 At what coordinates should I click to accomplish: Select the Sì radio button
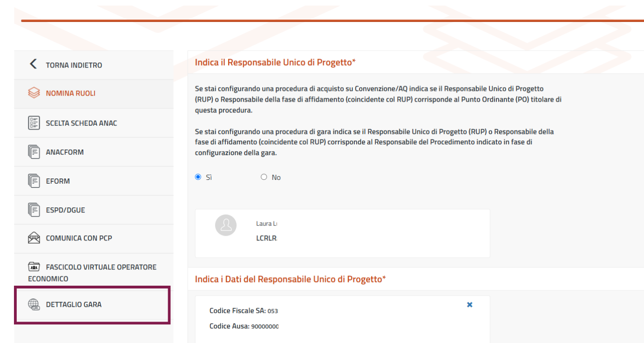[x=198, y=177]
